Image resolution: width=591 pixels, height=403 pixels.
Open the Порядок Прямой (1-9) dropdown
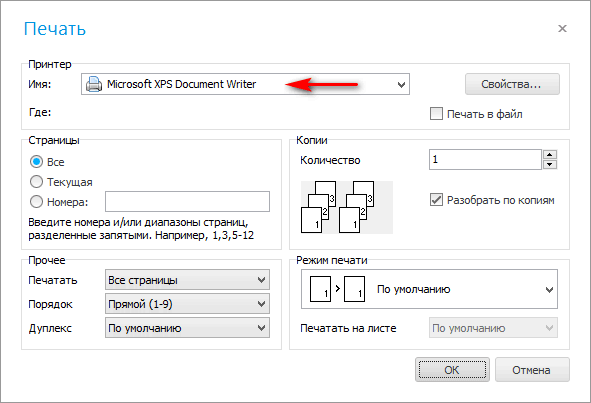187,304
